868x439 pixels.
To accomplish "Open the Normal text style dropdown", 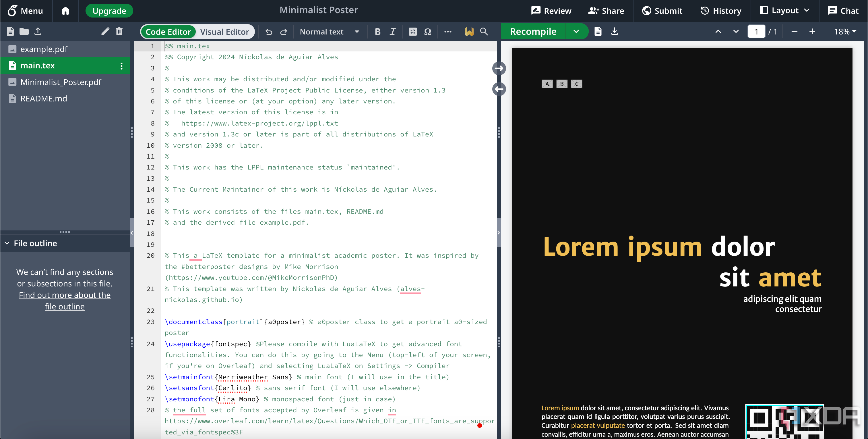I will point(330,31).
